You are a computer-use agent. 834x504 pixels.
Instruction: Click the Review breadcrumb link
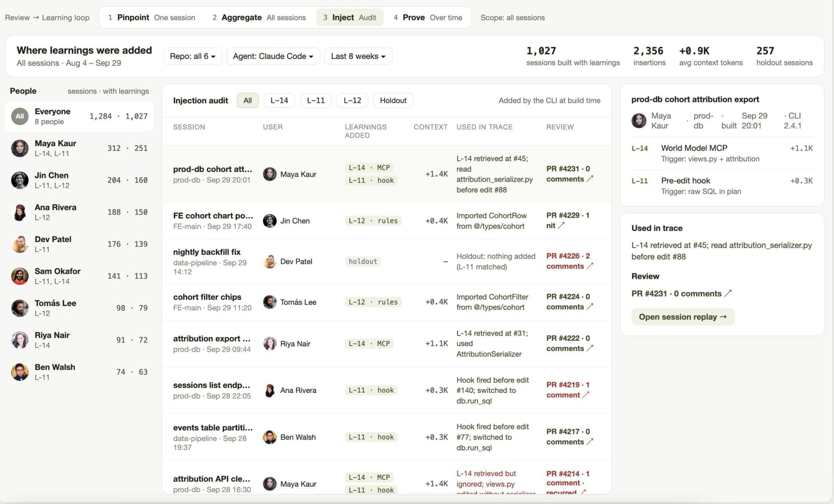[17, 17]
